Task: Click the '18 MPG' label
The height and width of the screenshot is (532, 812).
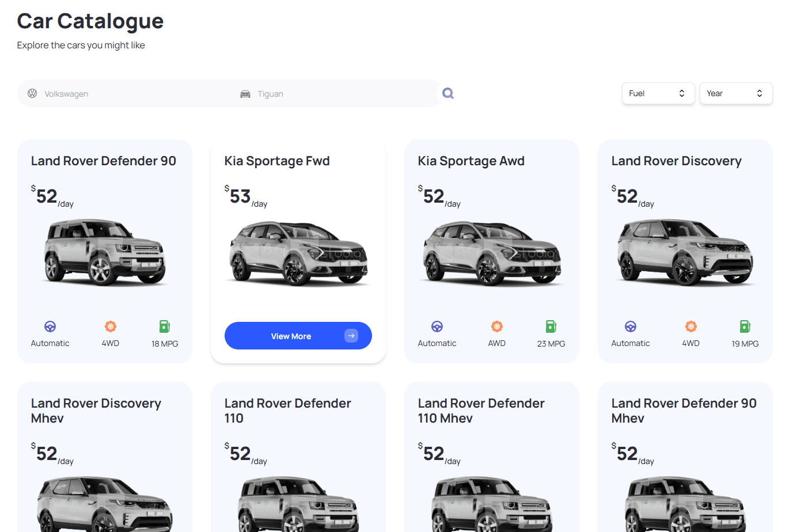Action: pyautogui.click(x=165, y=344)
